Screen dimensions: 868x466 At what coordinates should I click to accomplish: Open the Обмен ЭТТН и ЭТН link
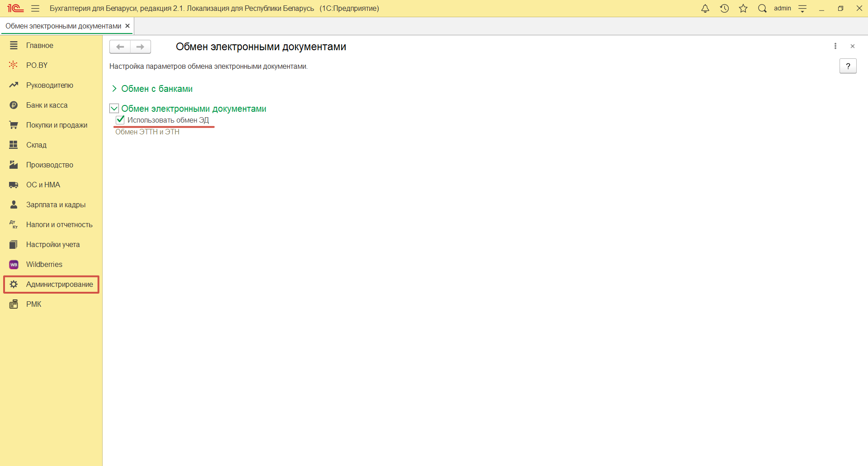(x=147, y=132)
